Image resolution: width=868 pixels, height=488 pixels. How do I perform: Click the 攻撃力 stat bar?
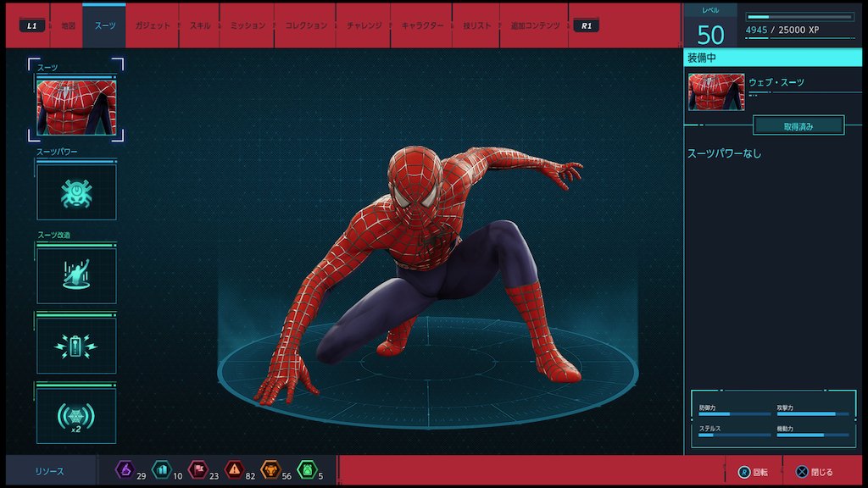tap(813, 413)
